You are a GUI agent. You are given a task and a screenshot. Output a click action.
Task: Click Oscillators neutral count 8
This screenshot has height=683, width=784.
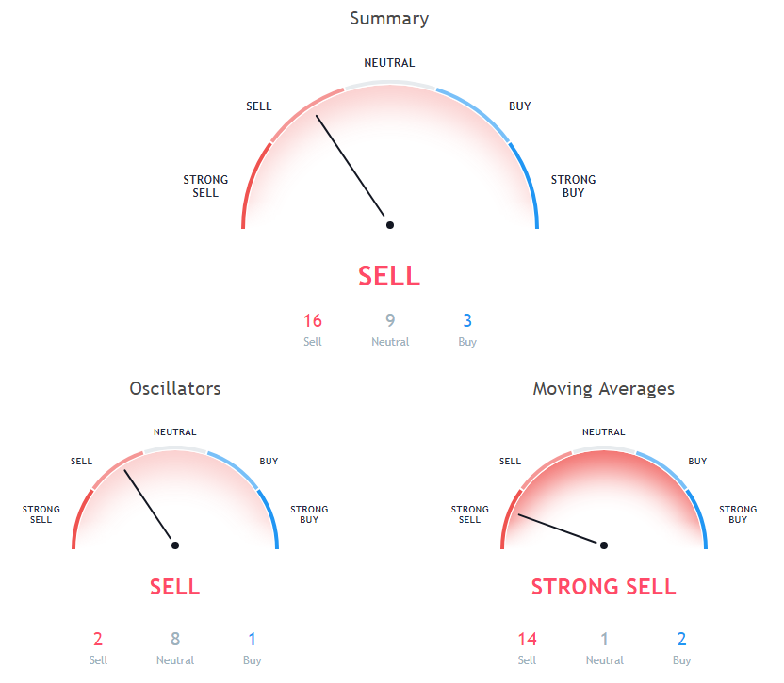point(175,640)
